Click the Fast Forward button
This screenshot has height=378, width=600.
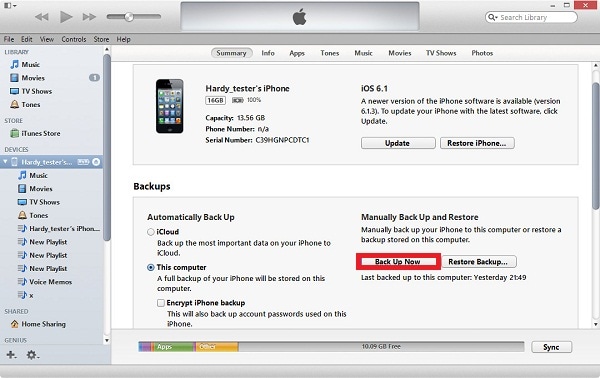pyautogui.click(x=89, y=17)
